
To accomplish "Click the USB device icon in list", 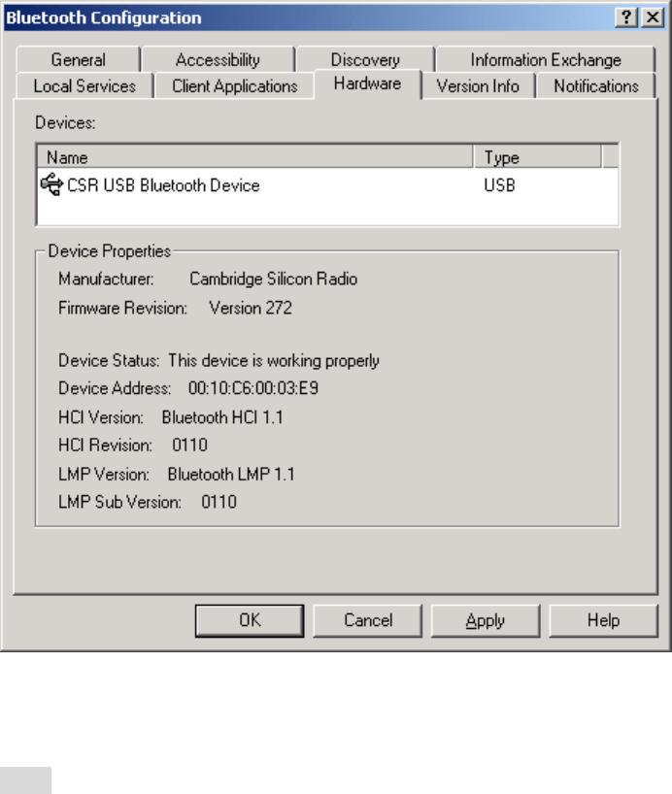I will [51, 184].
